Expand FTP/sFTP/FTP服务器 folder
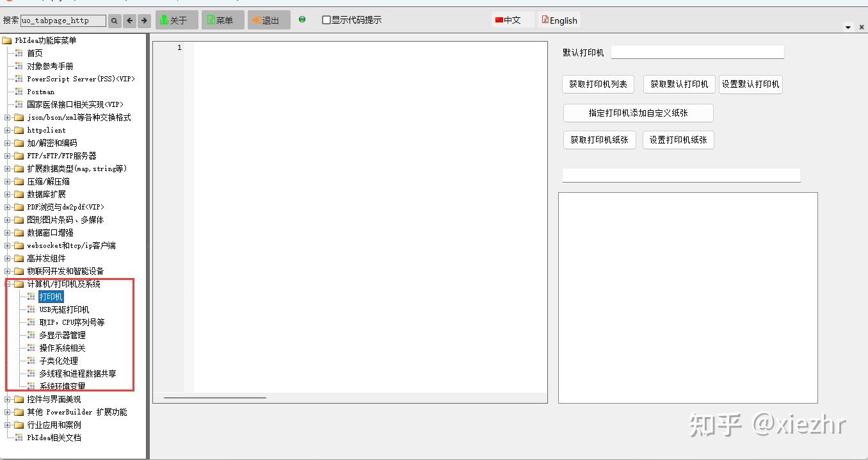This screenshot has width=868, height=460. click(x=8, y=156)
